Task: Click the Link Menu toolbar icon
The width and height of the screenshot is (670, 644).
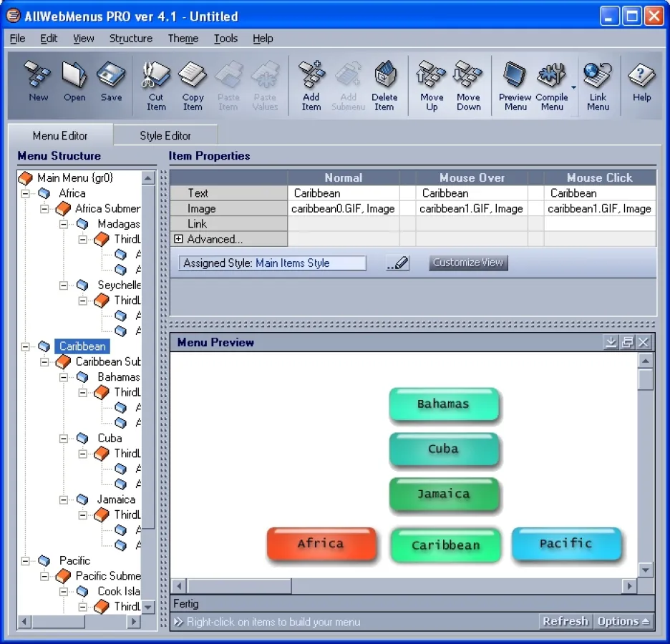Action: [x=598, y=86]
